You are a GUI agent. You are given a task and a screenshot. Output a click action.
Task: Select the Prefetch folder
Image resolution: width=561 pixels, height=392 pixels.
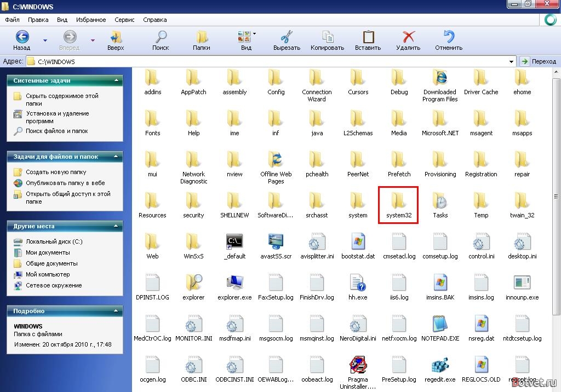[399, 164]
